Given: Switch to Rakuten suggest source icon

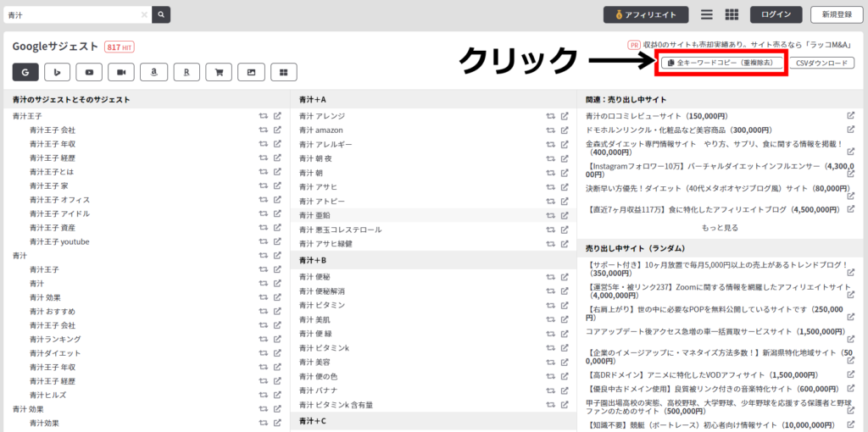Looking at the screenshot, I should 186,72.
